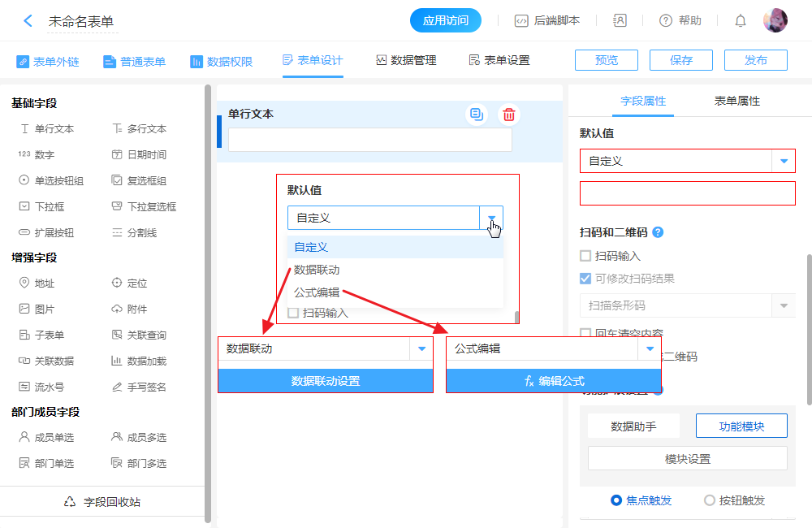812x528 pixels.
Task: Click help icon beside 扫码和二维码
Action: (x=658, y=232)
